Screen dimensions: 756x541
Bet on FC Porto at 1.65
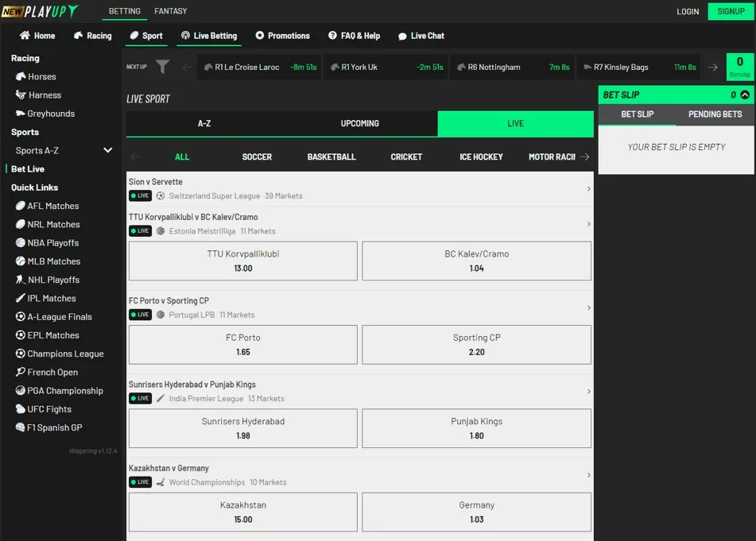pos(243,345)
